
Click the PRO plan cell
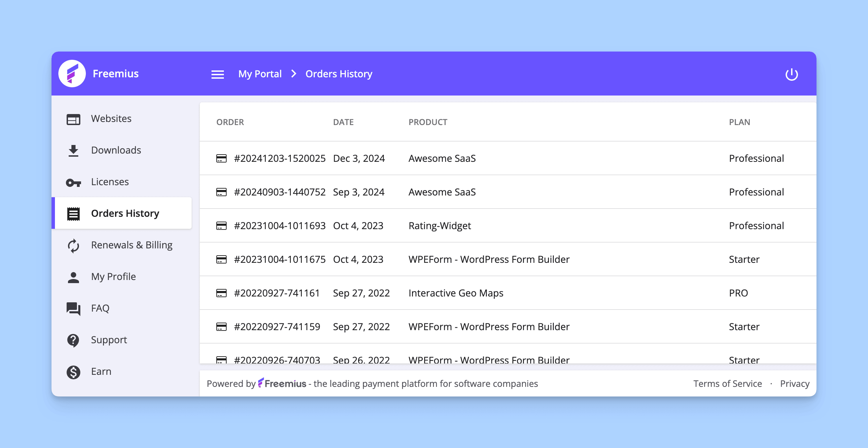pyautogui.click(x=738, y=293)
